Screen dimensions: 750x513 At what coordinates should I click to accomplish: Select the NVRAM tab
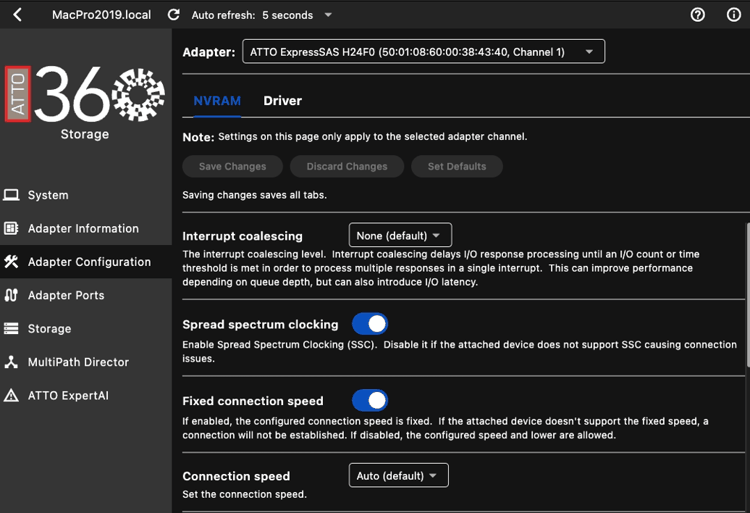coord(217,101)
